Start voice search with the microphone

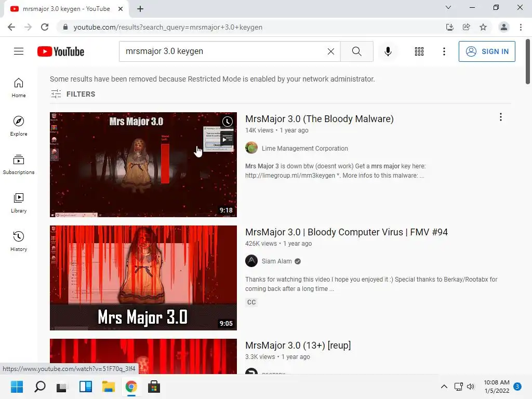pos(388,51)
